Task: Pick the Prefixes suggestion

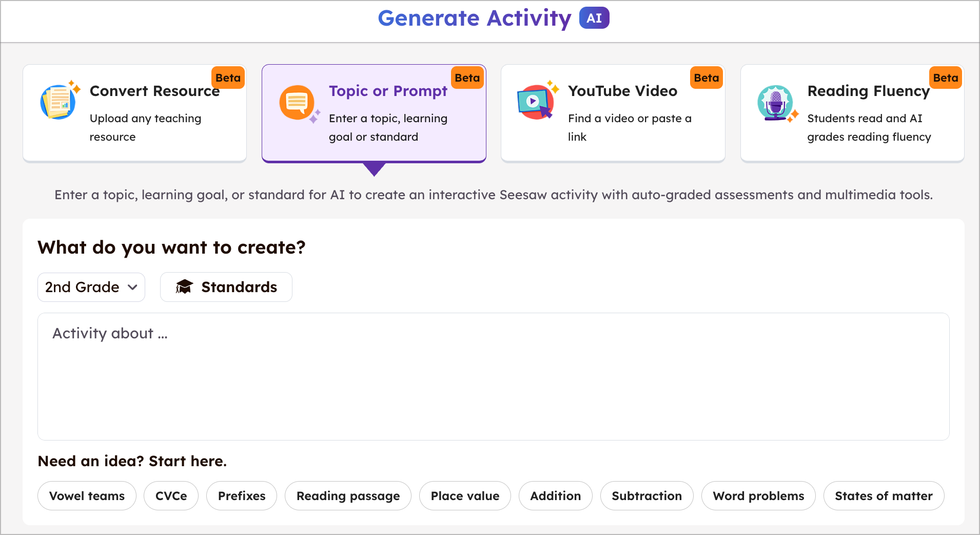Action: 242,496
